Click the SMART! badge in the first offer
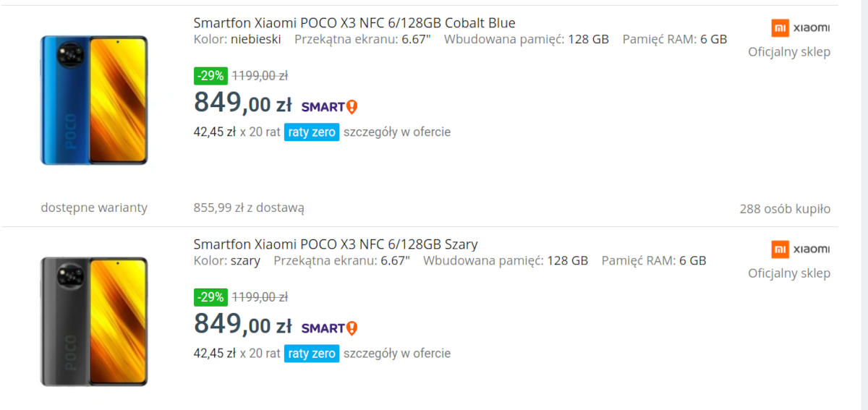This screenshot has width=868, height=410. point(329,107)
